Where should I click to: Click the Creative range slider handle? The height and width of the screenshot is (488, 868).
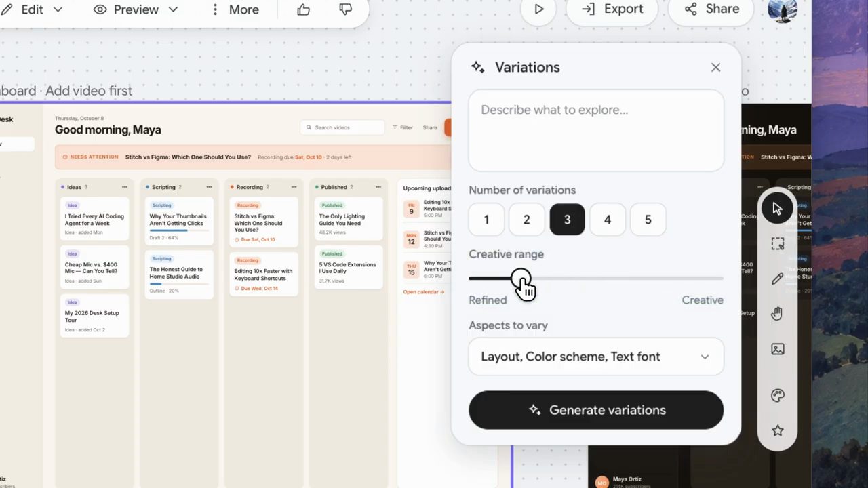(x=521, y=278)
